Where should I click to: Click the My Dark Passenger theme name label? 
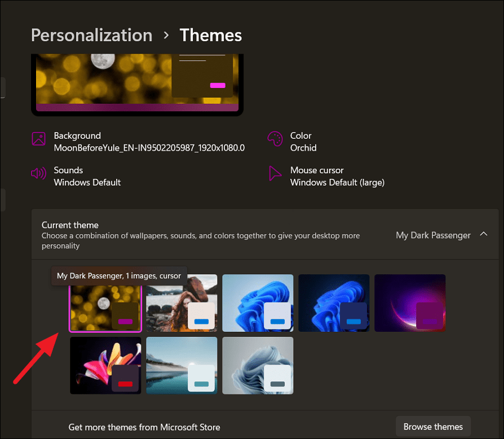tap(433, 235)
